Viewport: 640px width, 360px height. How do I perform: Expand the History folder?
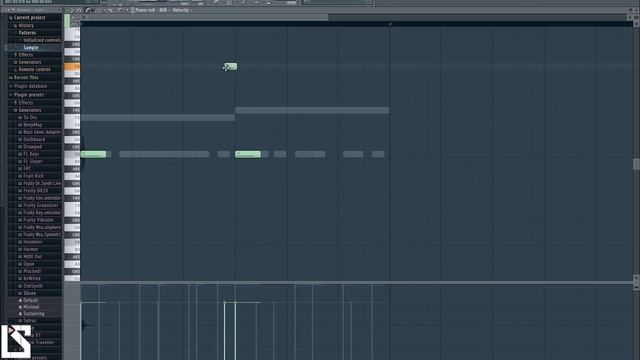16,25
